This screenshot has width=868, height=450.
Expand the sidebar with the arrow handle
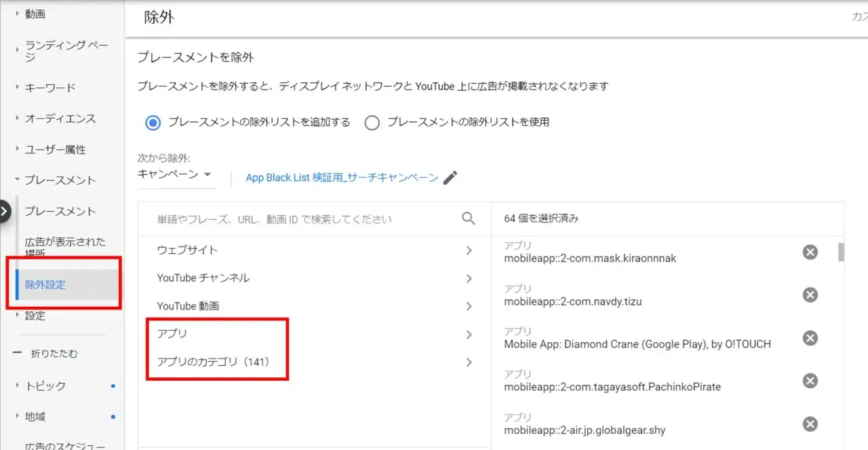click(x=5, y=212)
